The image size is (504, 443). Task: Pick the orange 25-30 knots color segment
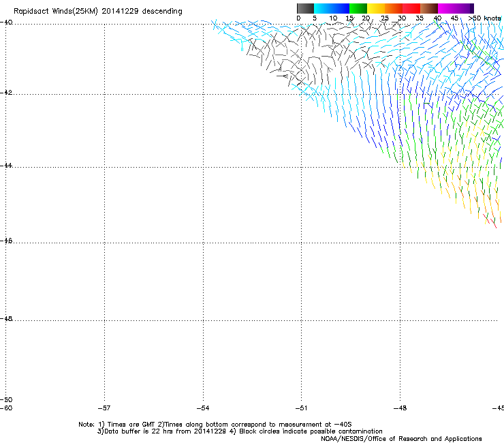pyautogui.click(x=394, y=8)
